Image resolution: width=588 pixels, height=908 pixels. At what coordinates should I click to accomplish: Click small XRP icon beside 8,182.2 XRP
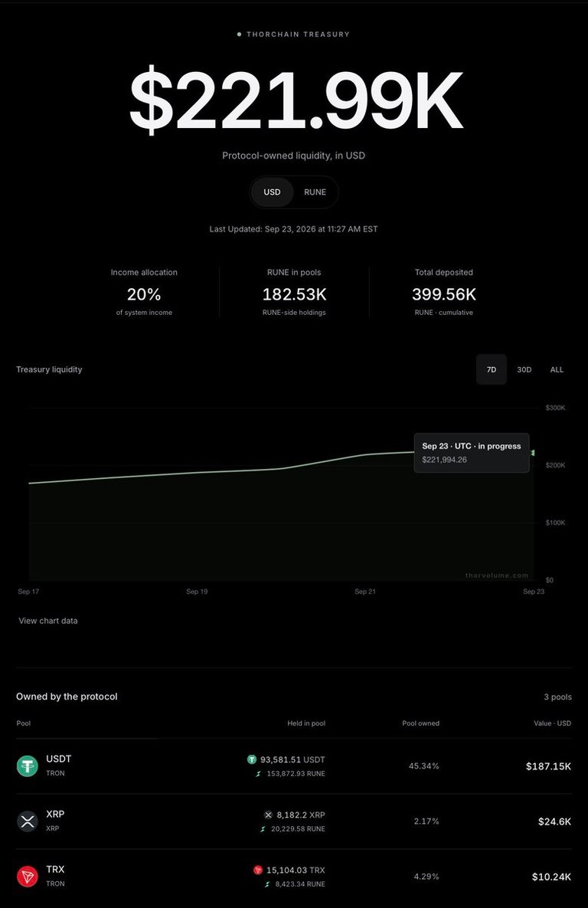[268, 815]
